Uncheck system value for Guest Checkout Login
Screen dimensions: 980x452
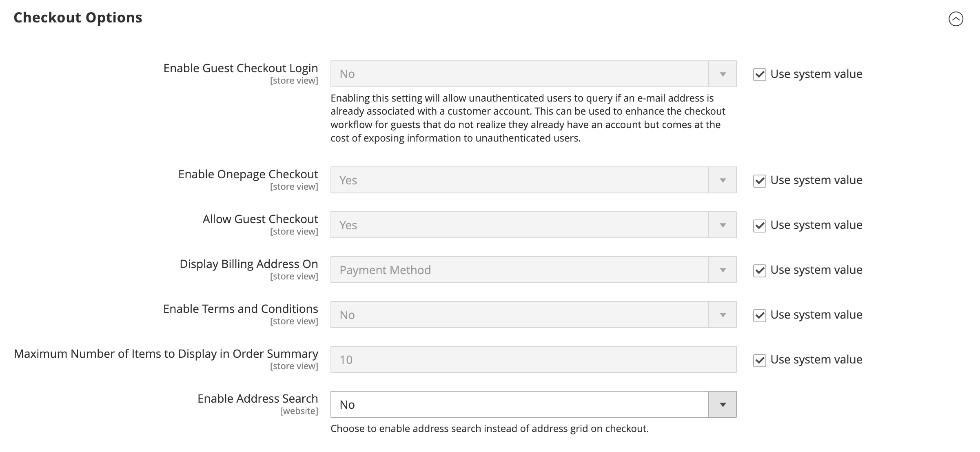[759, 74]
